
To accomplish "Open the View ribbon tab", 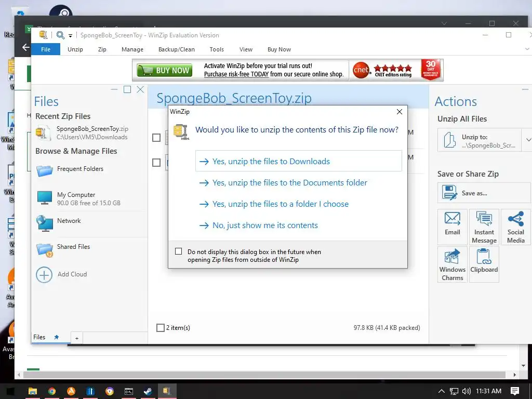I will [x=246, y=49].
